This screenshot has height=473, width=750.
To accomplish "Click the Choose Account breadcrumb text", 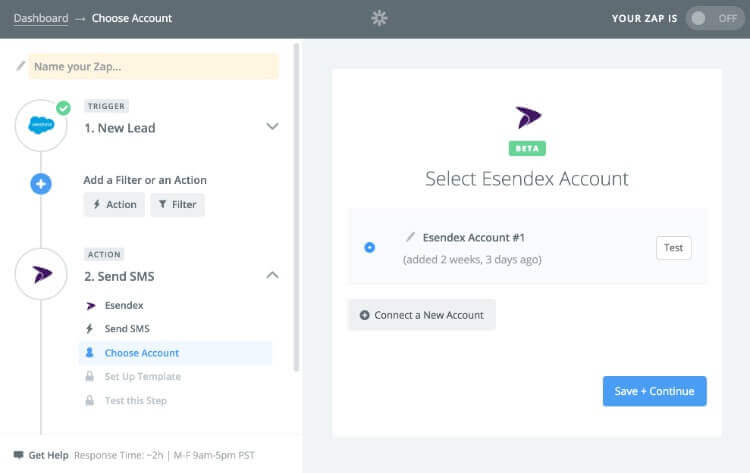I will click(132, 18).
